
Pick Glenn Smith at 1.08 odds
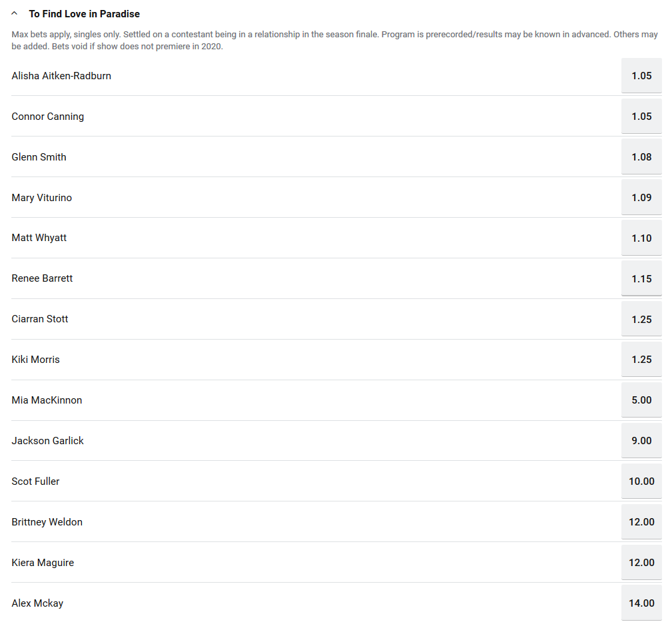click(x=641, y=157)
